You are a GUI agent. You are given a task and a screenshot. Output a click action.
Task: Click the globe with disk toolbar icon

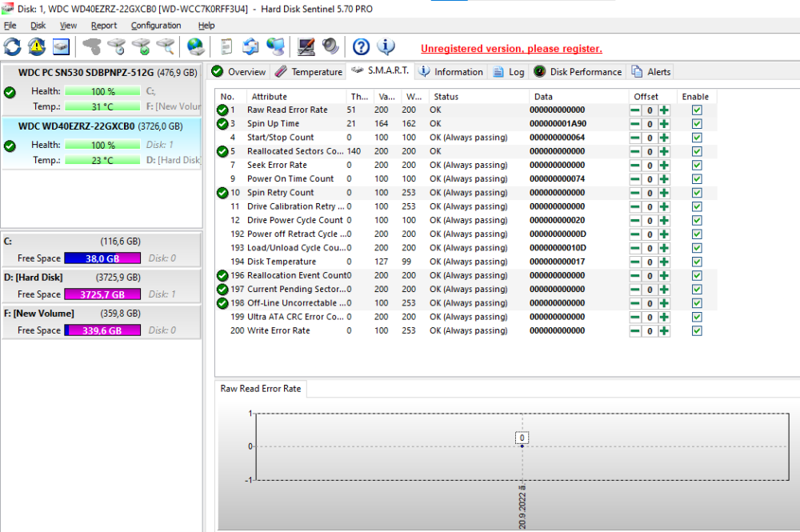pos(195,46)
